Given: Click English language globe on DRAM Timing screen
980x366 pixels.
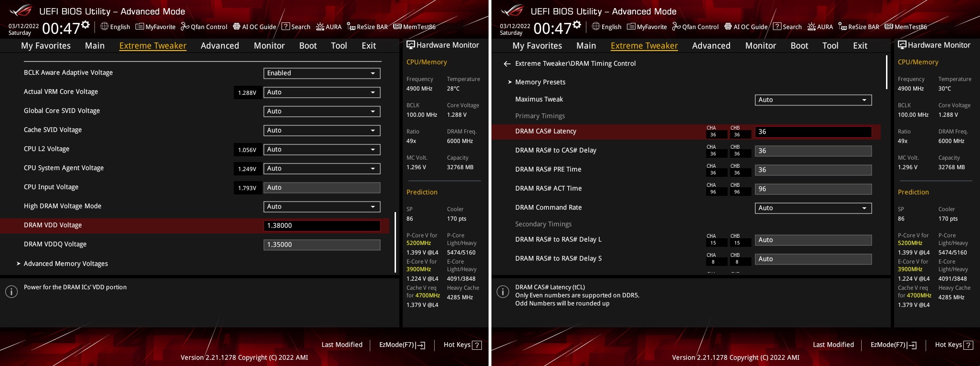Looking at the screenshot, I should 606,27.
